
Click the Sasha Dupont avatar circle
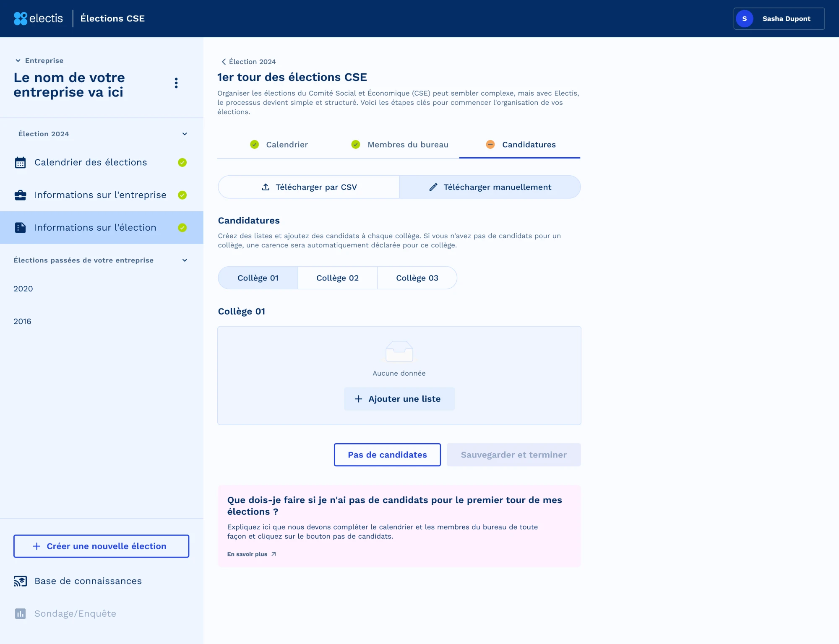click(745, 19)
